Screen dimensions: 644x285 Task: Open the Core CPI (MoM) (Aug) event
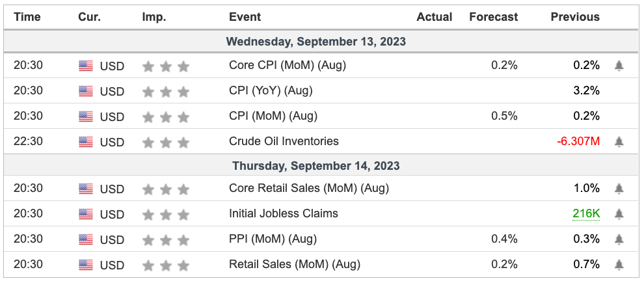(288, 65)
